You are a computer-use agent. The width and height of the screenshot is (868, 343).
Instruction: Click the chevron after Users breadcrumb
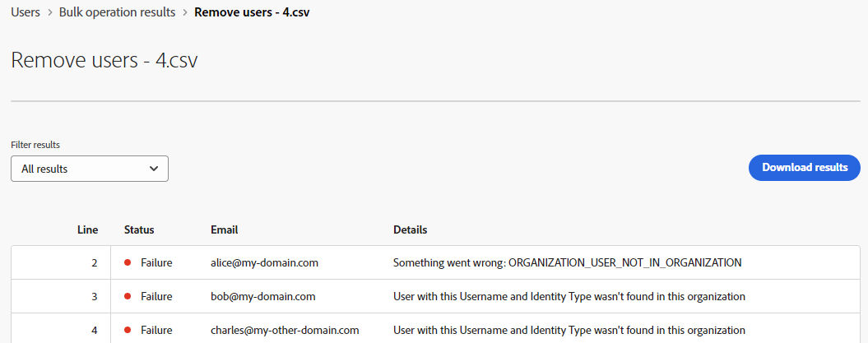(50, 12)
